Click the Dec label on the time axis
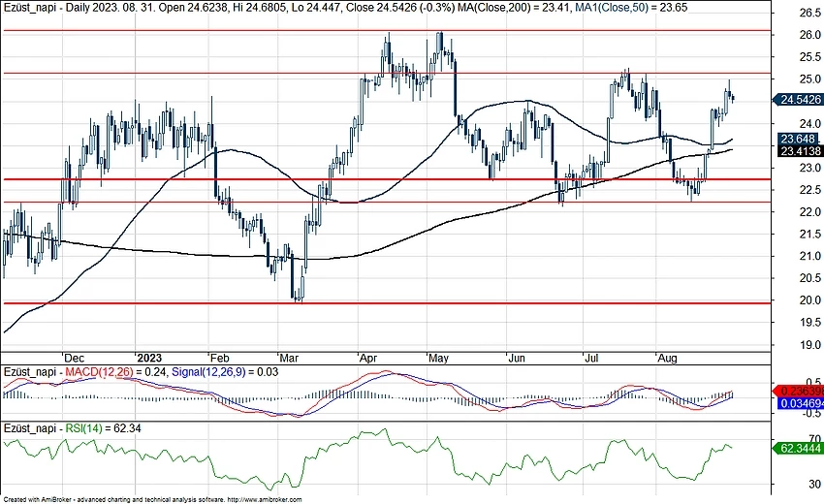This screenshot has height=504, width=824. pos(74,358)
